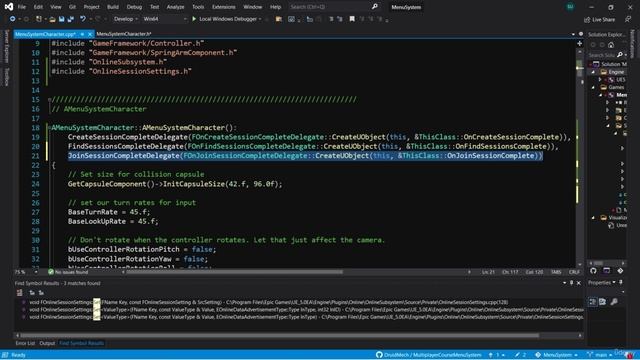
Task: Click the bookmark toolbar icon
Action: (352, 19)
